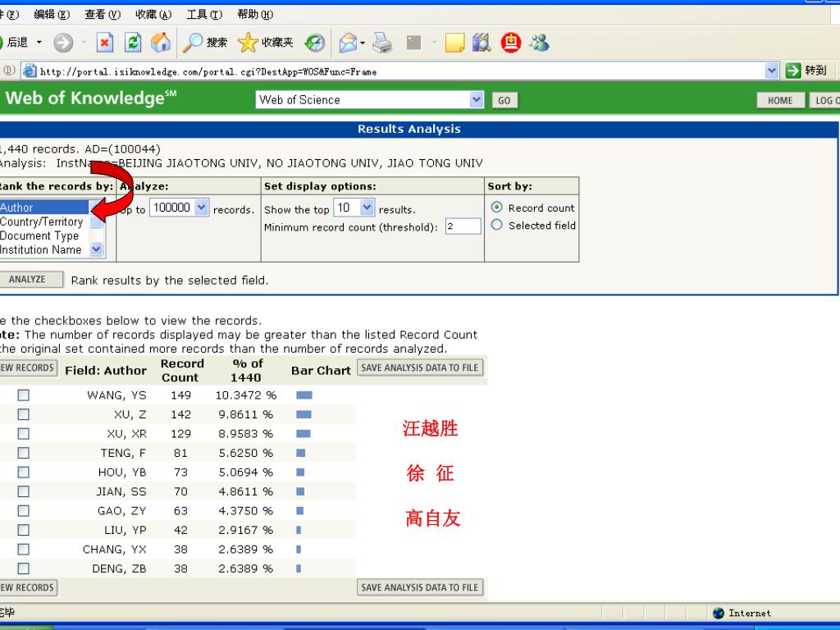Open favorites via the star icon
This screenshot has height=630, width=840.
(x=248, y=43)
